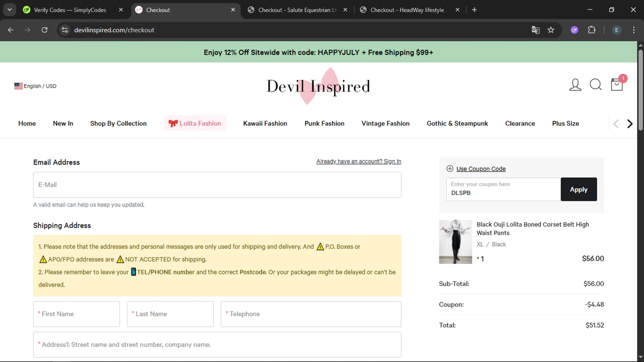Expand the Use Coupon Code plus icon
Viewport: 644px width, 362px height.
tap(450, 169)
